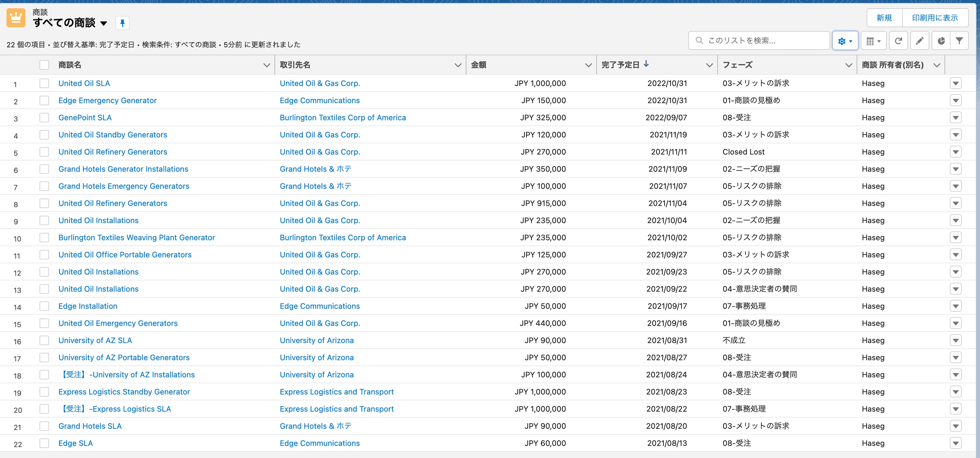Open 取引先名 column menu
The image size is (980, 458).
point(458,65)
